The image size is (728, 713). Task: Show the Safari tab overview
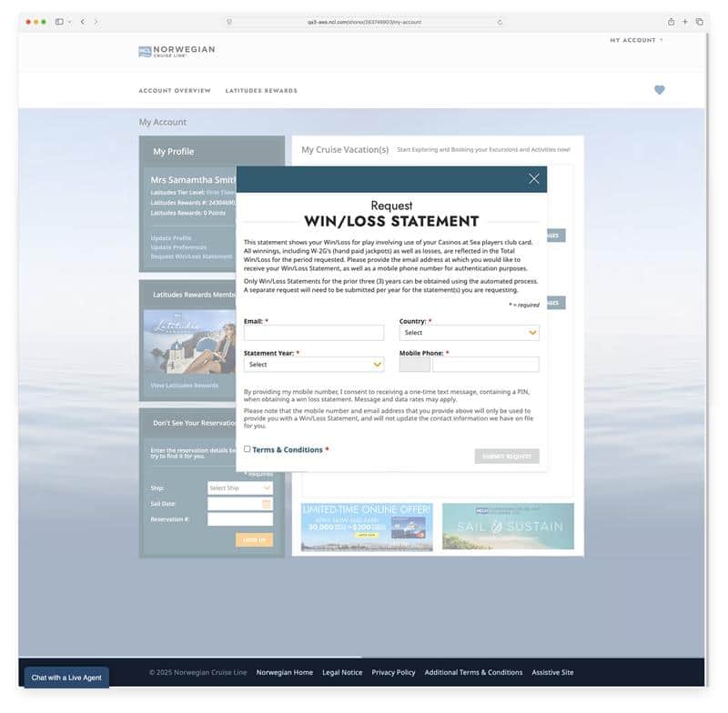699,22
